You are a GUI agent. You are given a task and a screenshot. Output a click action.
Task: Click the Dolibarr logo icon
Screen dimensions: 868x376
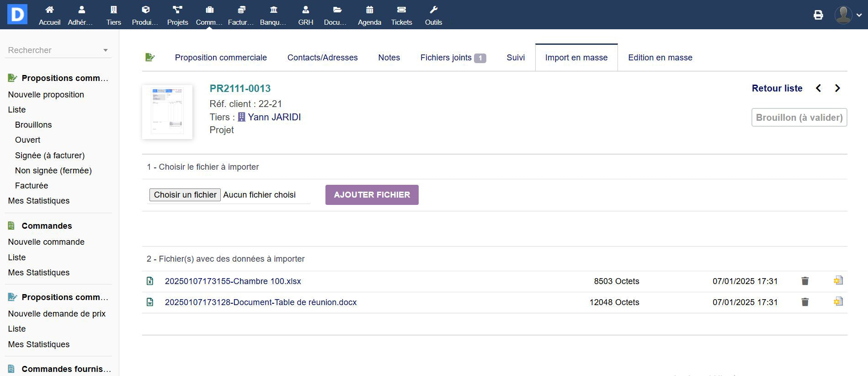[17, 14]
